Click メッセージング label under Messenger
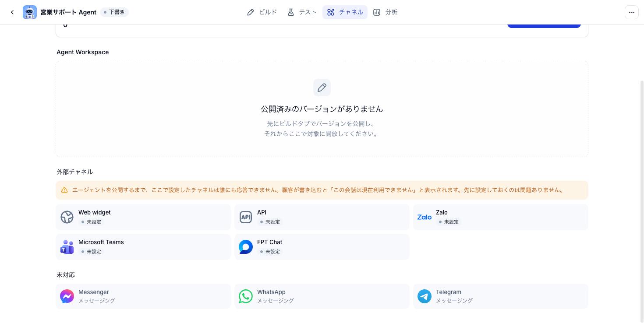Screen dimensions: 644x323 [x=97, y=301]
